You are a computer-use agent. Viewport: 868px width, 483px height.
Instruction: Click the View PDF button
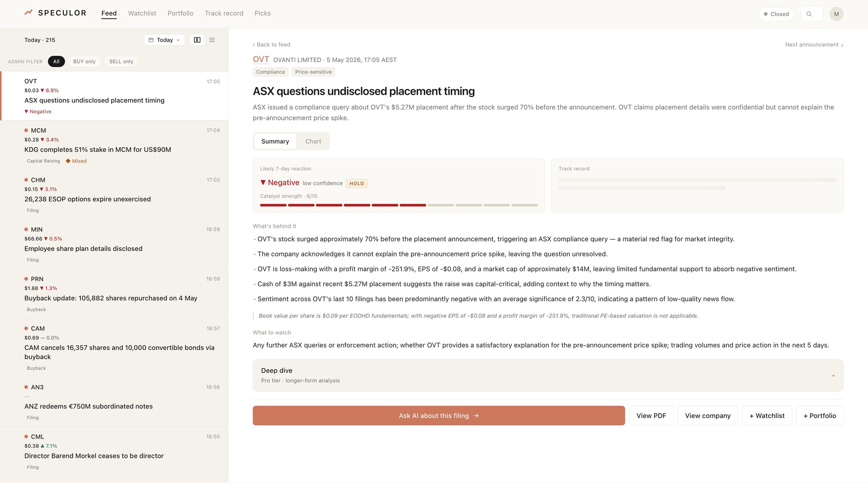coord(651,416)
